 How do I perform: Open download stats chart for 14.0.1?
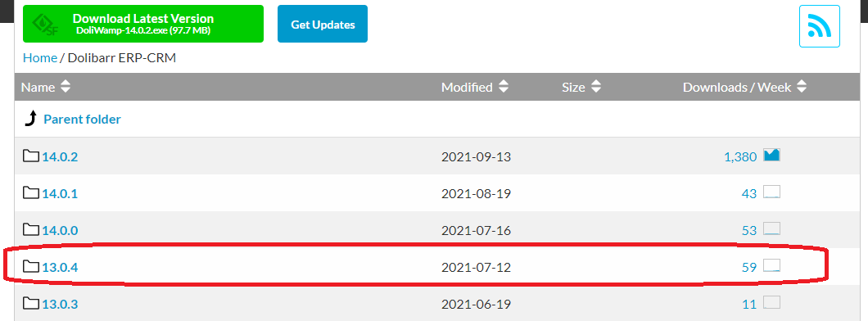(771, 192)
